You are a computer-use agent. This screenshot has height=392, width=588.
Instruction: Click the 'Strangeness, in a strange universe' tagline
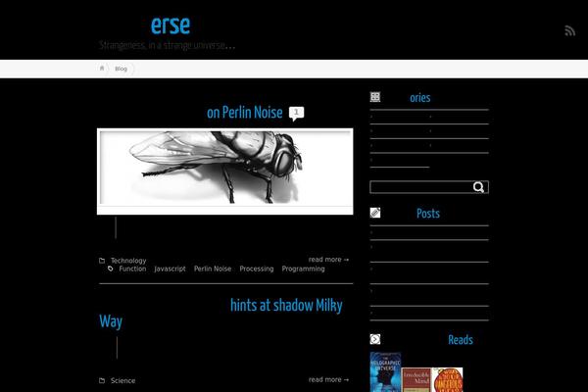(x=168, y=45)
